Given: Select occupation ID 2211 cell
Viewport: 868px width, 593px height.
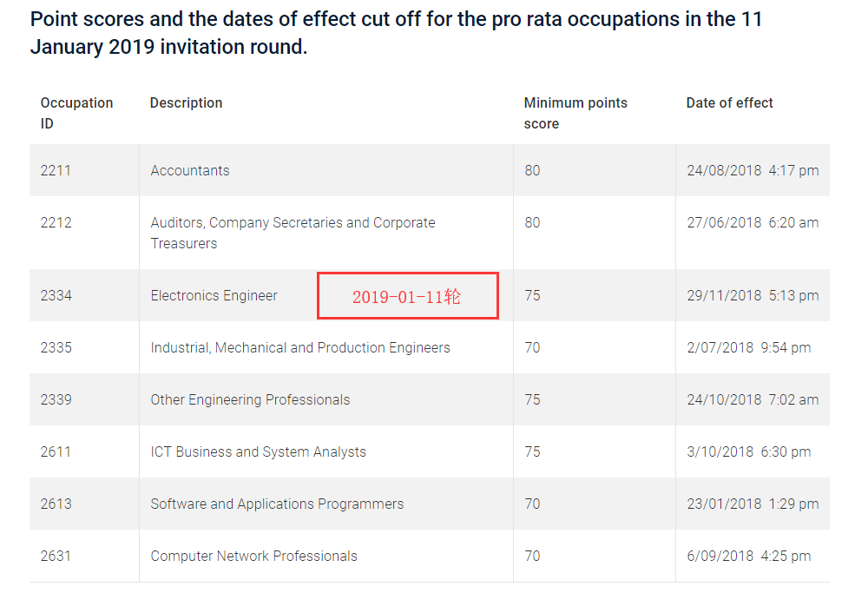Looking at the screenshot, I should click(56, 170).
